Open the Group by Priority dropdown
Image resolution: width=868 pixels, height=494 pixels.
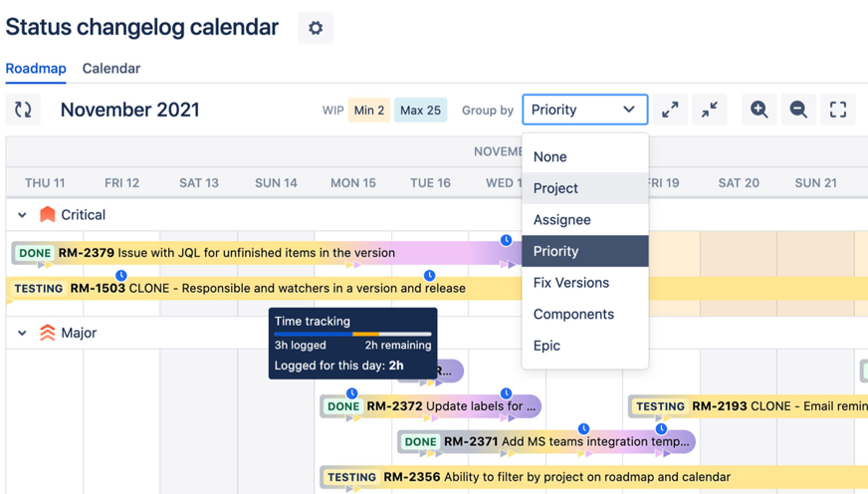tap(584, 110)
